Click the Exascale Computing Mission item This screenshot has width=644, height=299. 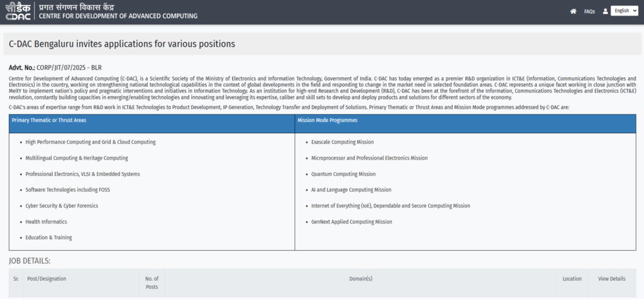click(x=342, y=142)
